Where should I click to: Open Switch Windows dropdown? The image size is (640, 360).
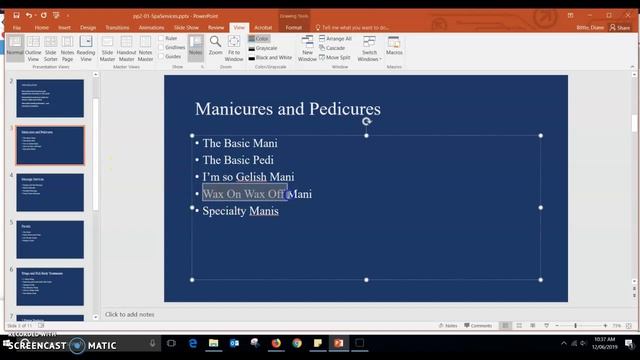point(369,49)
